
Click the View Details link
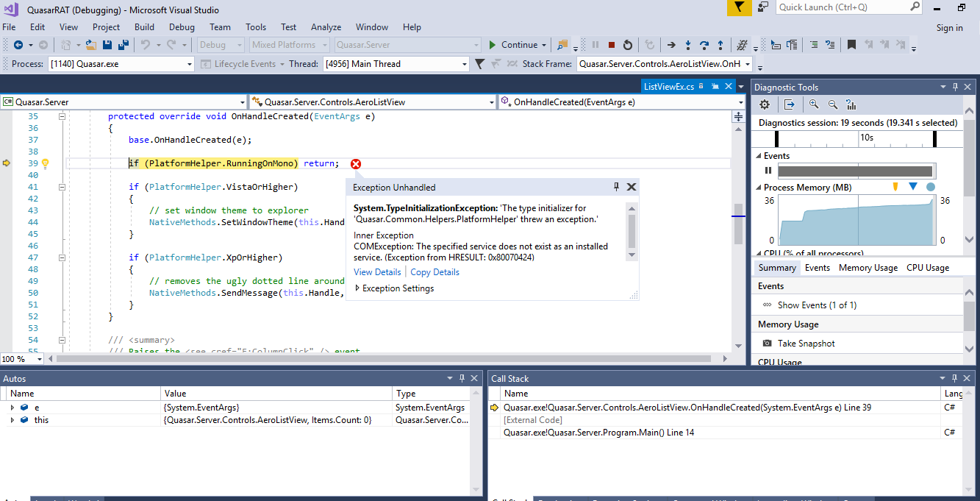pyautogui.click(x=377, y=272)
